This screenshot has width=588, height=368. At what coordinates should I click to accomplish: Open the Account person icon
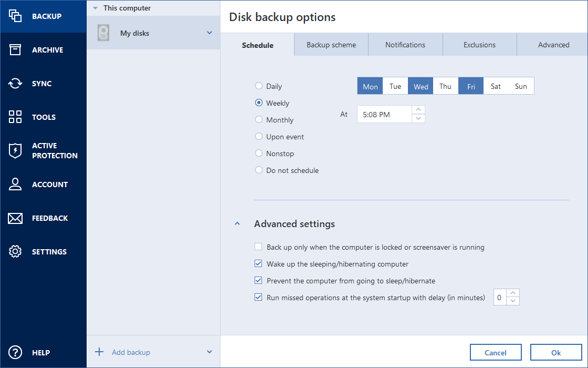click(15, 185)
